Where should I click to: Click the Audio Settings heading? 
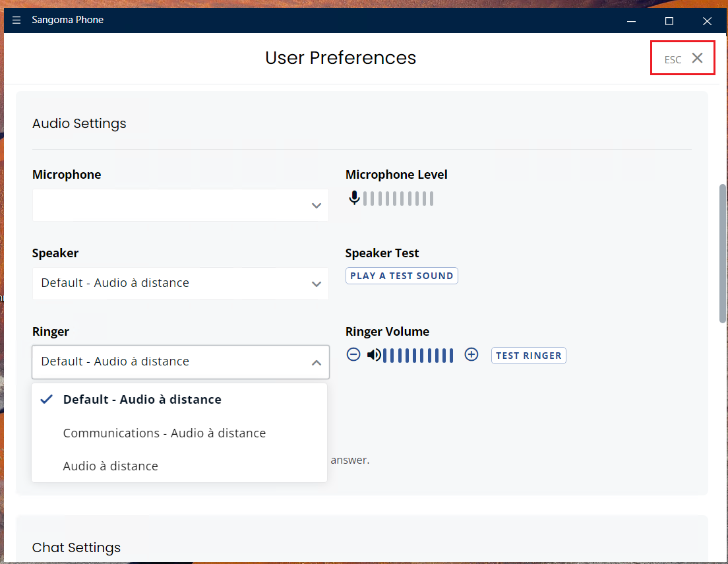(79, 123)
